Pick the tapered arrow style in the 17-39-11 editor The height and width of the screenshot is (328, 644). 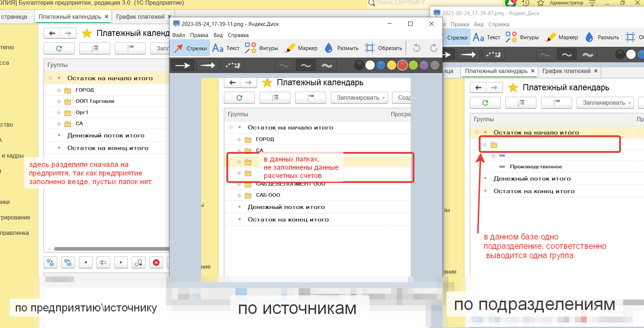[208, 65]
